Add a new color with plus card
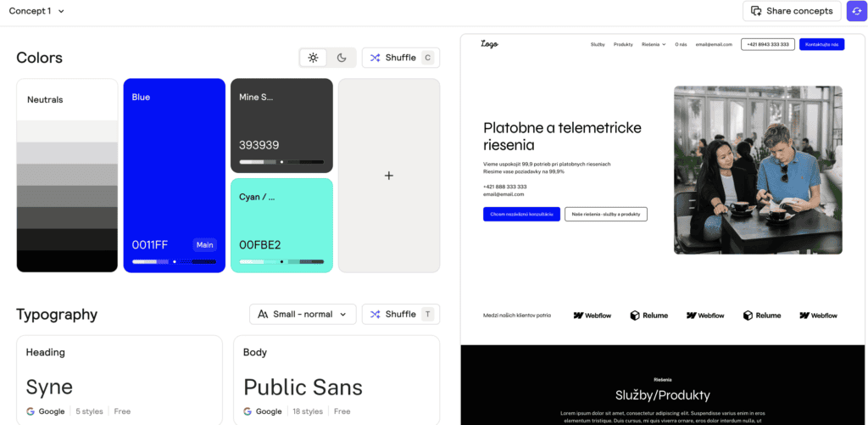The image size is (868, 425). [x=389, y=175]
